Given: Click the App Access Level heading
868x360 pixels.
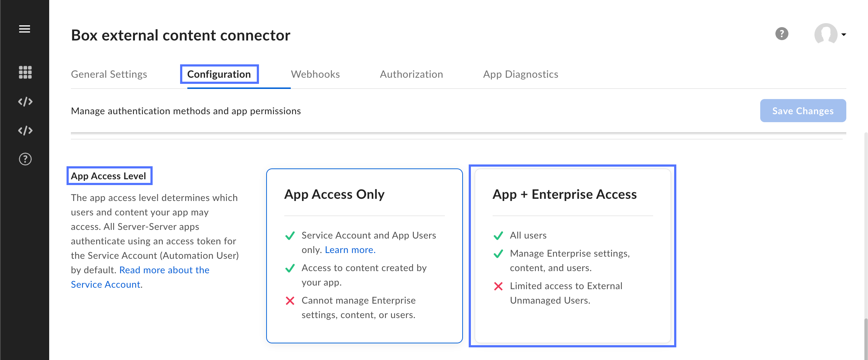Looking at the screenshot, I should point(109,176).
